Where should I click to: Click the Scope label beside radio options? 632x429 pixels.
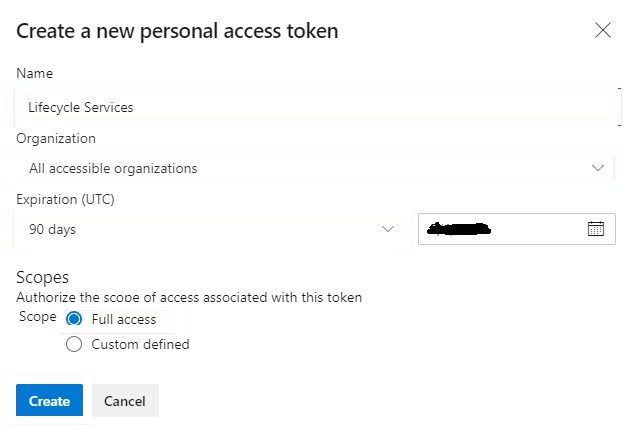pyautogui.click(x=37, y=317)
